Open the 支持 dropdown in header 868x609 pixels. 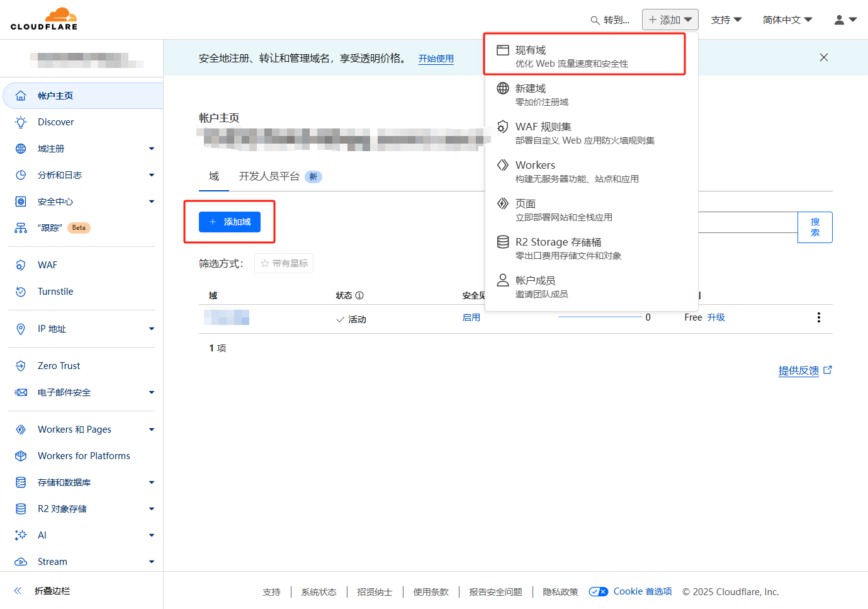tap(726, 20)
